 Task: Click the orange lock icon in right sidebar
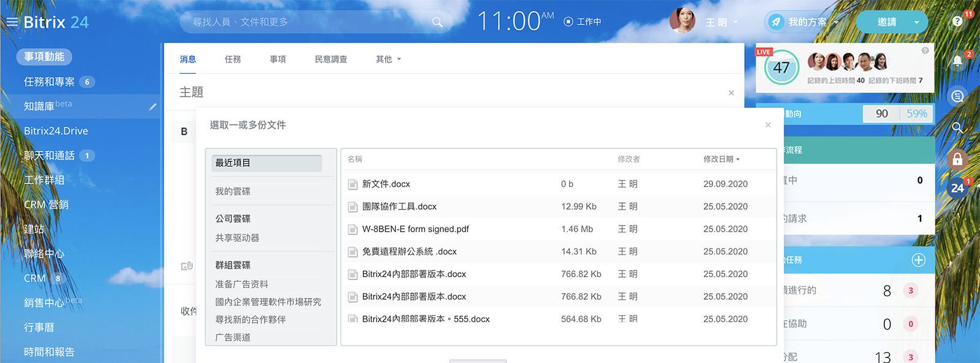click(x=957, y=159)
